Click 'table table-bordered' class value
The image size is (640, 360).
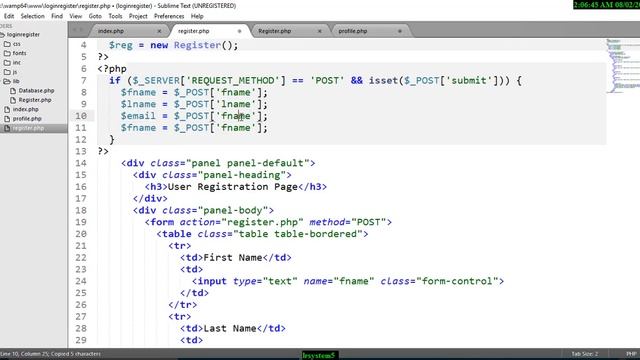tap(297, 234)
